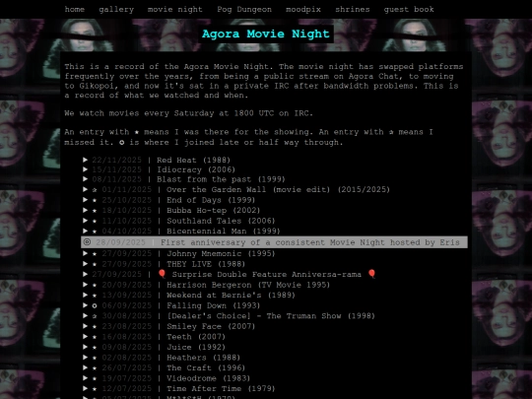532x399 pixels.
Task: Go to the gallery page
Action: [116, 9]
